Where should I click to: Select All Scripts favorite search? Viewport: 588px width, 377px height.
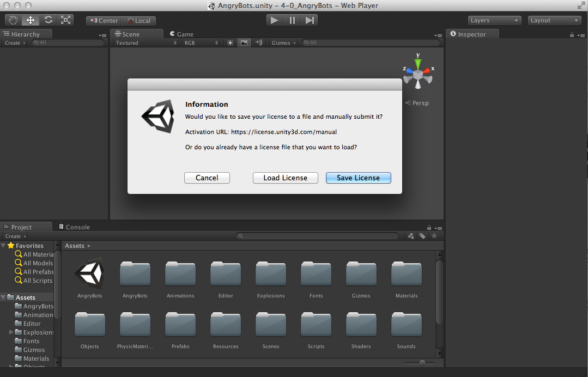34,281
